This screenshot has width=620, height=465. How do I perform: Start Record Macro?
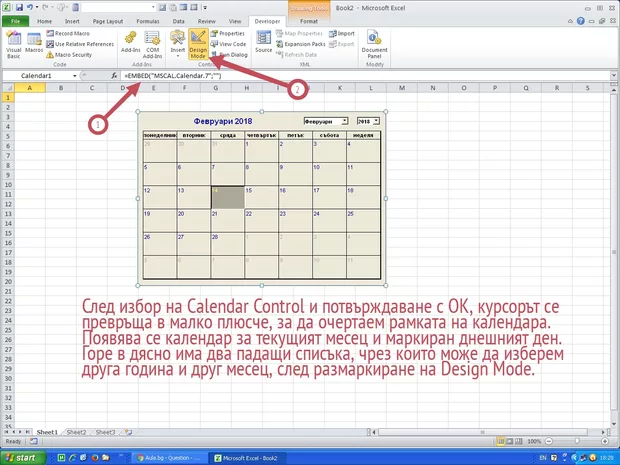pos(68,34)
